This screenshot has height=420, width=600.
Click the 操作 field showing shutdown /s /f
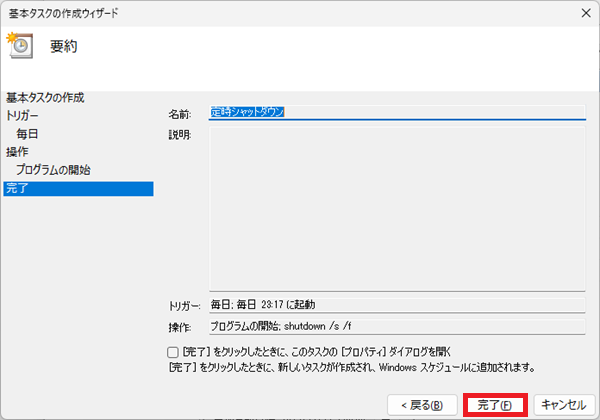(x=397, y=326)
